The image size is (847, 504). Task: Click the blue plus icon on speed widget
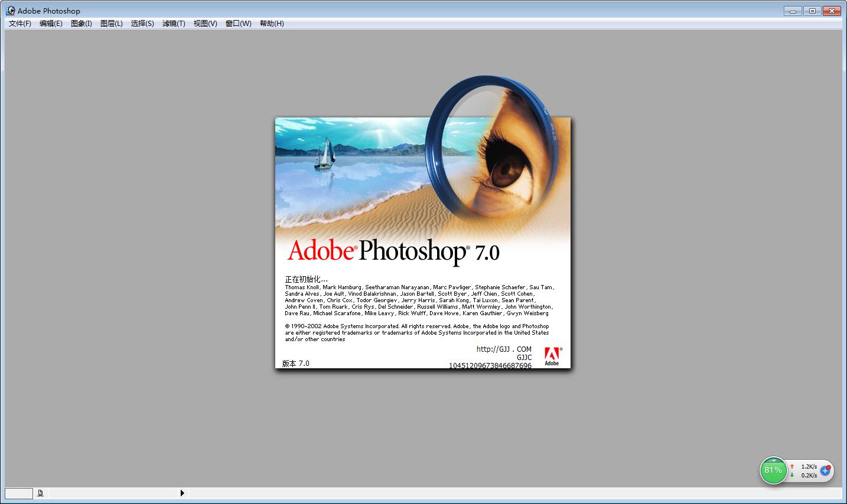tap(825, 471)
